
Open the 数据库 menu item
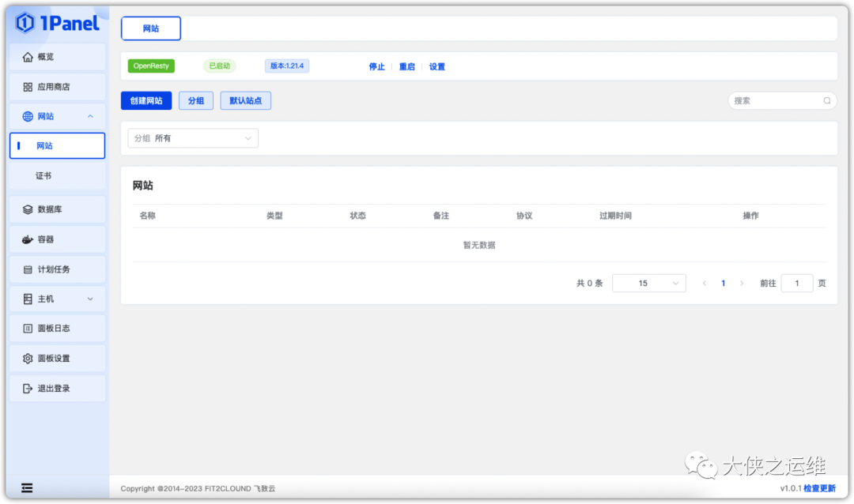coord(57,209)
